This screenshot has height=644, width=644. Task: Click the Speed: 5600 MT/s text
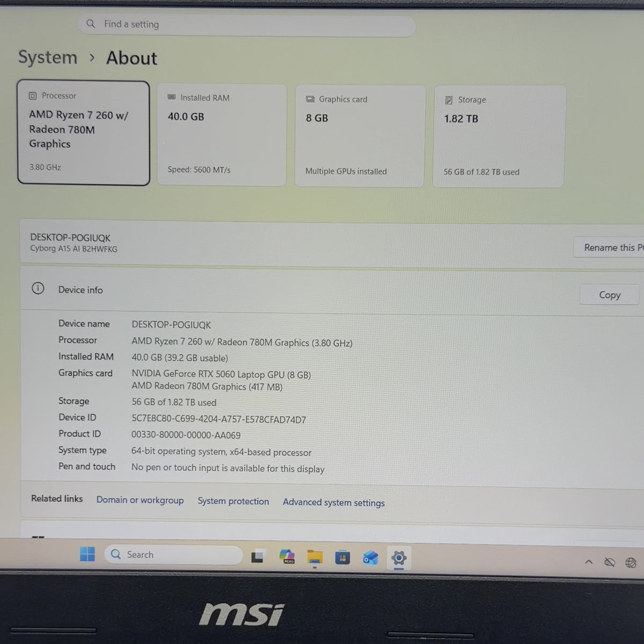coord(199,170)
